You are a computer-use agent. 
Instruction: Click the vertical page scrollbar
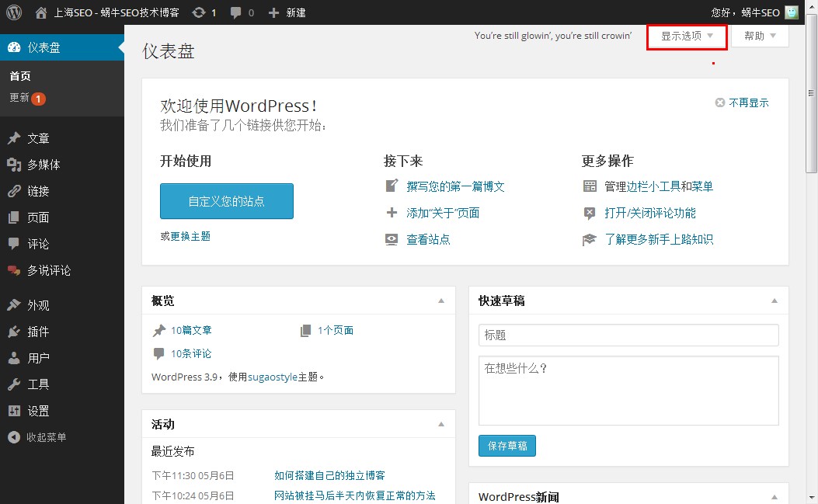point(812,101)
